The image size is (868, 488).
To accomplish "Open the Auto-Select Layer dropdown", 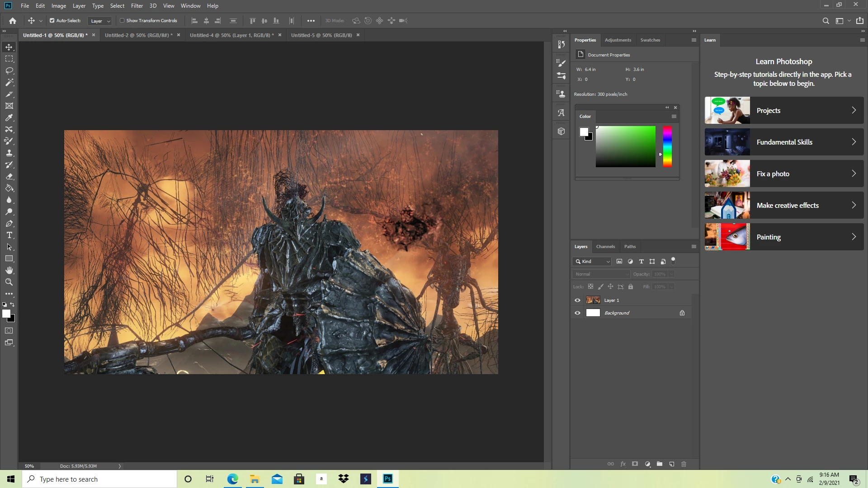I will (100, 21).
